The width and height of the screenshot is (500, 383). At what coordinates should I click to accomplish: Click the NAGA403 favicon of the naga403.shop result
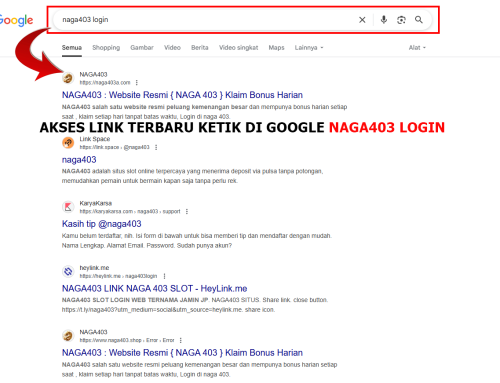coord(68,336)
